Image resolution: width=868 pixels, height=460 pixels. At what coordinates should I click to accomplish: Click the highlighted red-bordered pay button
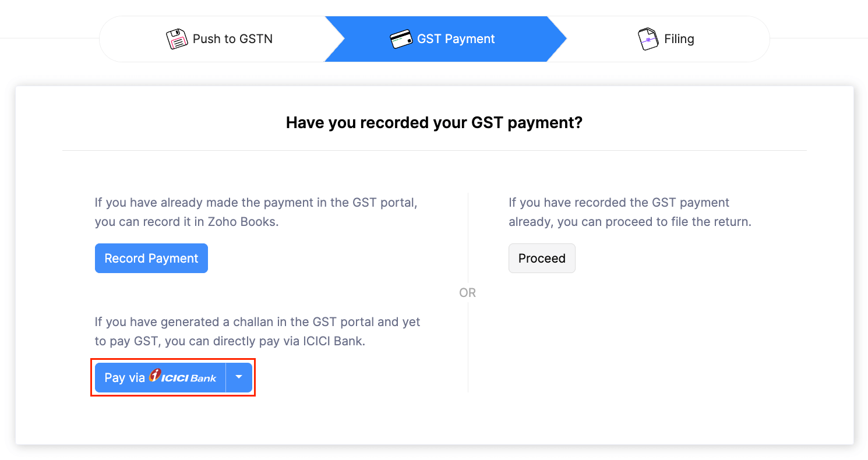point(173,377)
